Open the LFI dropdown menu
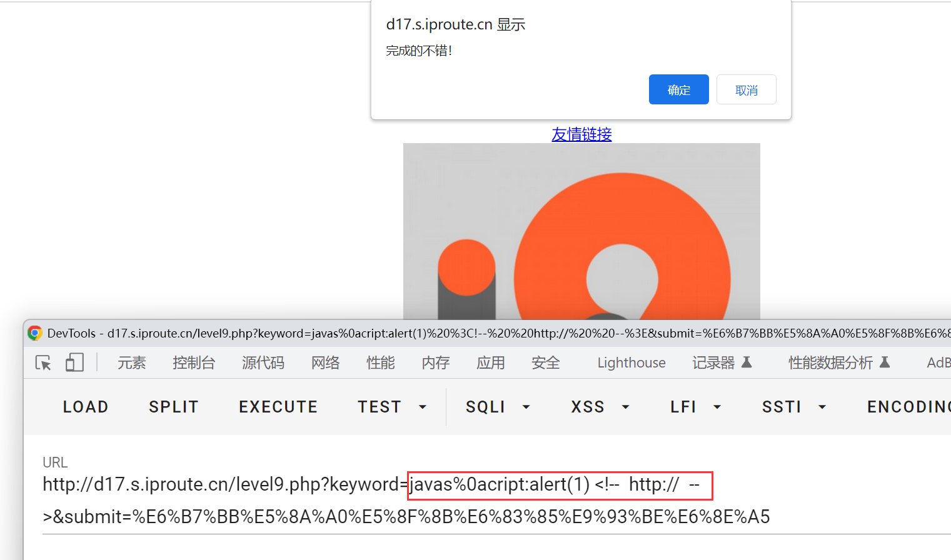This screenshot has width=951, height=560. [x=695, y=407]
